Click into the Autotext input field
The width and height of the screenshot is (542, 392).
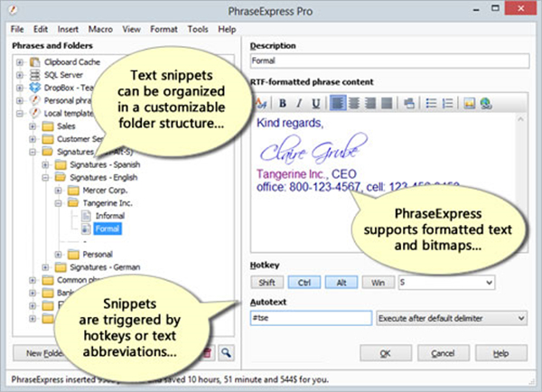[x=310, y=318]
